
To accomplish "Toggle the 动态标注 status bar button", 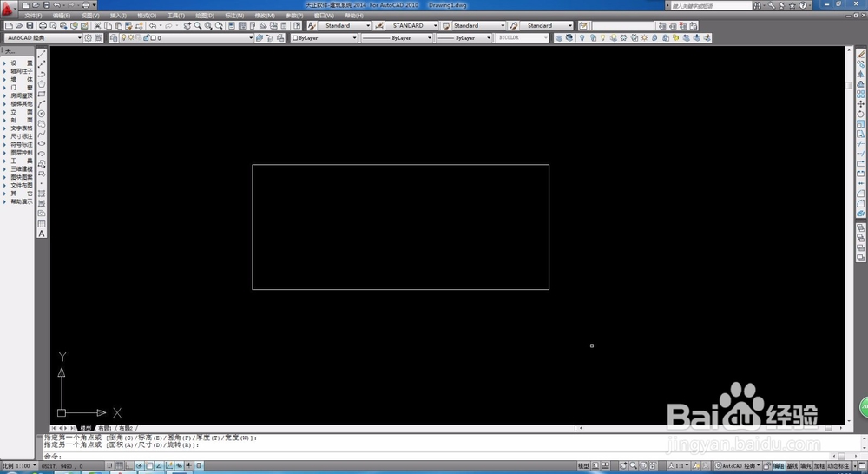I will click(838, 466).
